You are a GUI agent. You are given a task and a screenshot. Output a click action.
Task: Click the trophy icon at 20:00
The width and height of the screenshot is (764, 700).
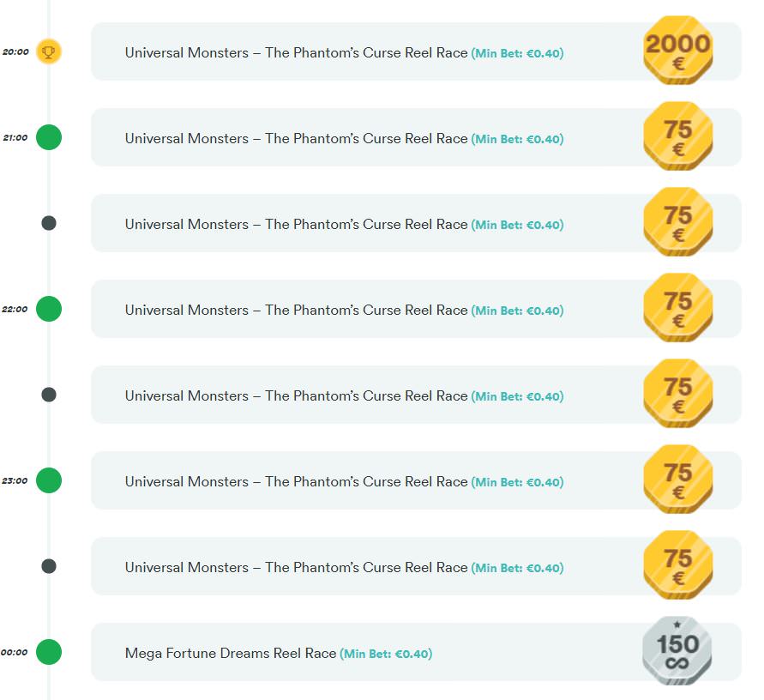tap(49, 51)
